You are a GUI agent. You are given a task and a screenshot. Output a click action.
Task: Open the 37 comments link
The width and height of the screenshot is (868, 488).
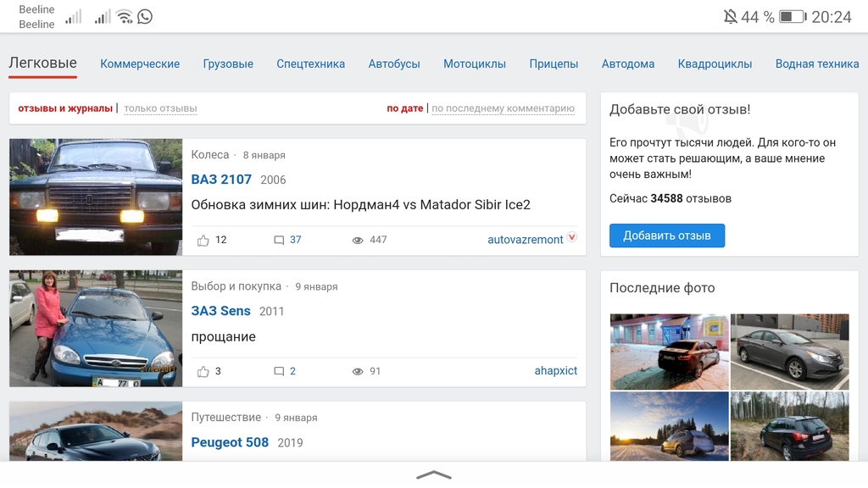click(296, 240)
